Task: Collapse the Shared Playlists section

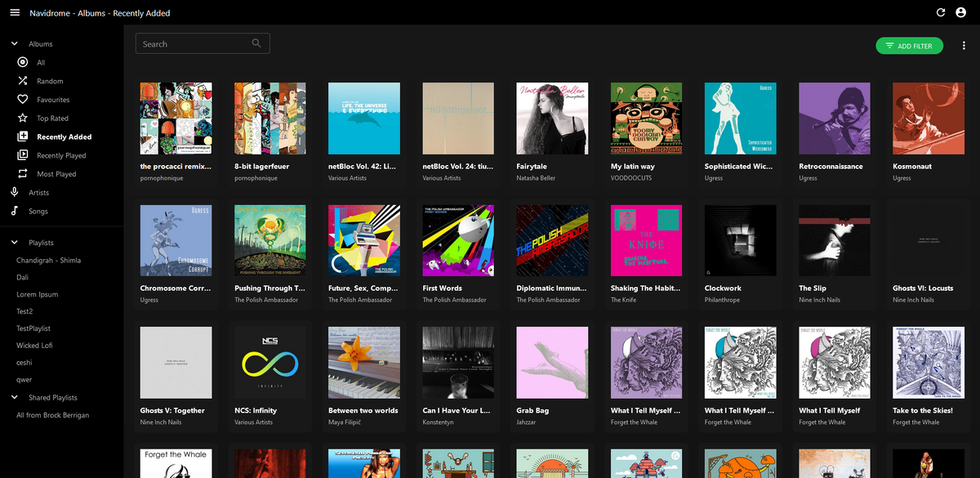Action: (14, 398)
